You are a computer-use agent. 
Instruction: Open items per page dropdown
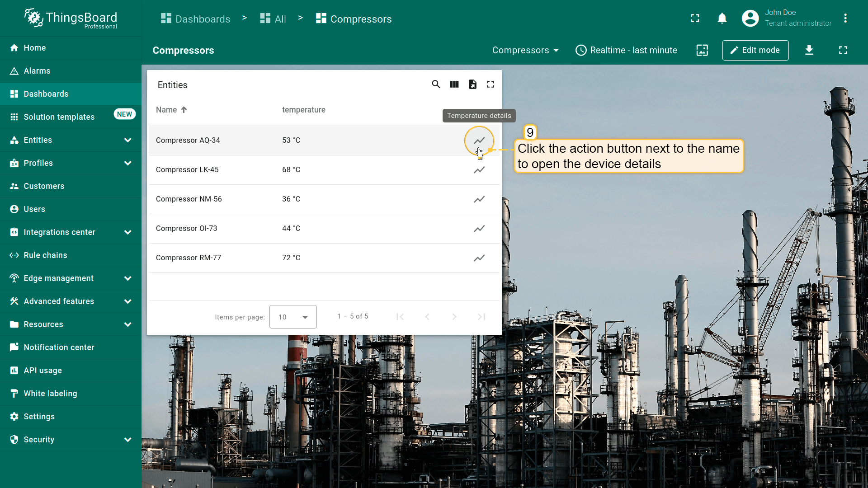tap(293, 317)
